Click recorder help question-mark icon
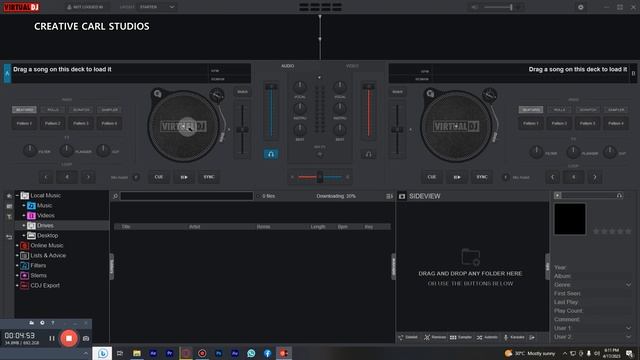This screenshot has height=360, width=640. click(x=53, y=323)
